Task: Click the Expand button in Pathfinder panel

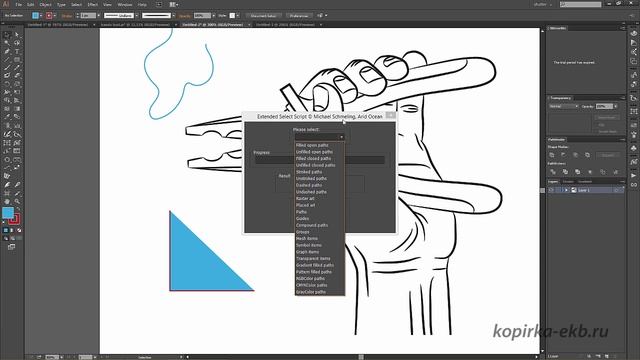Action: (608, 155)
